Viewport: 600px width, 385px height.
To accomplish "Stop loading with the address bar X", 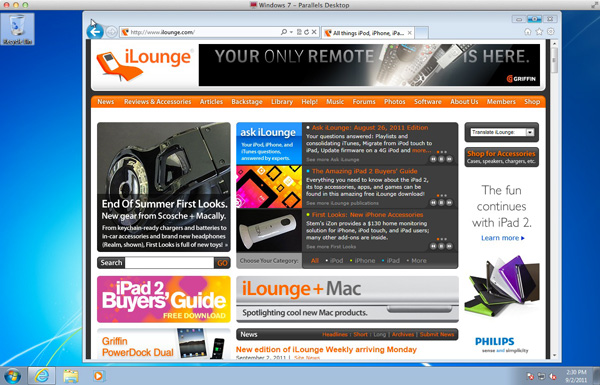I will [x=314, y=32].
